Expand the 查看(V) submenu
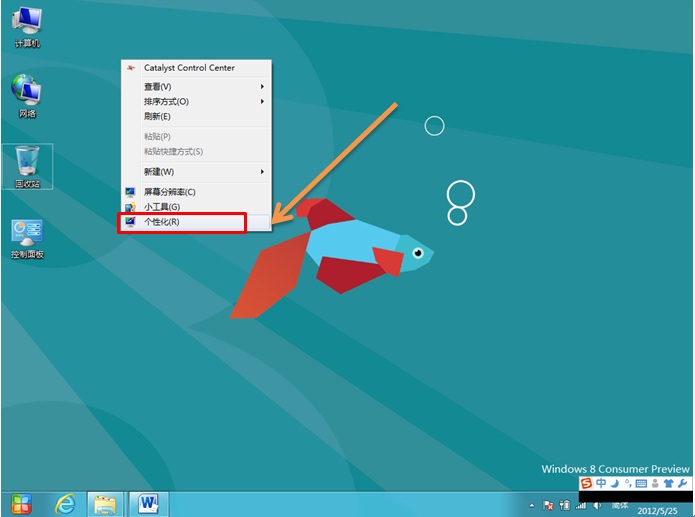695x517 pixels. click(196, 86)
